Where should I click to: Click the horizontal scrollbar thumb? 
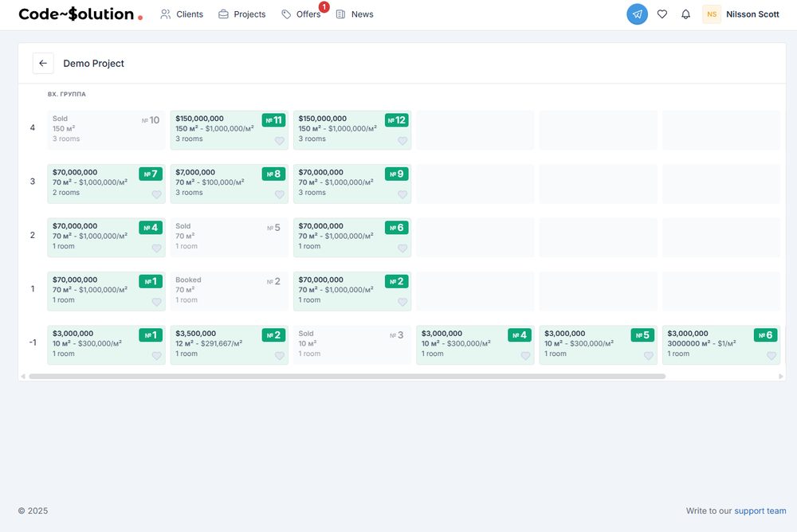(x=347, y=377)
